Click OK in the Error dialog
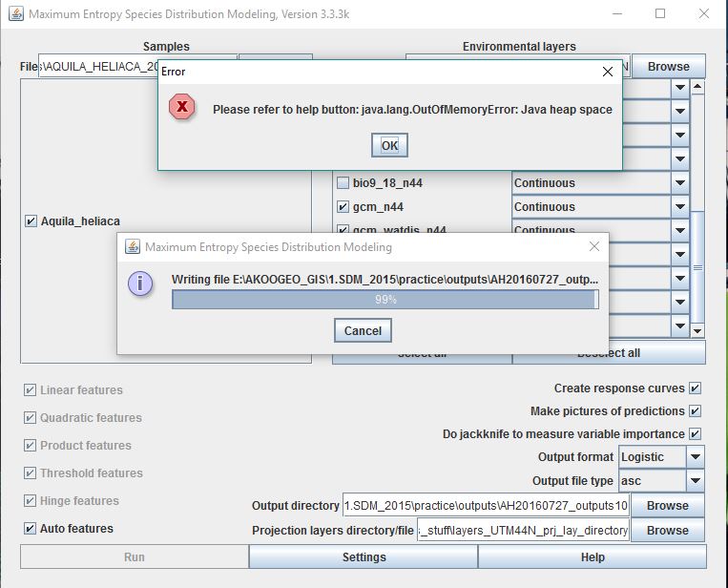 [x=389, y=145]
